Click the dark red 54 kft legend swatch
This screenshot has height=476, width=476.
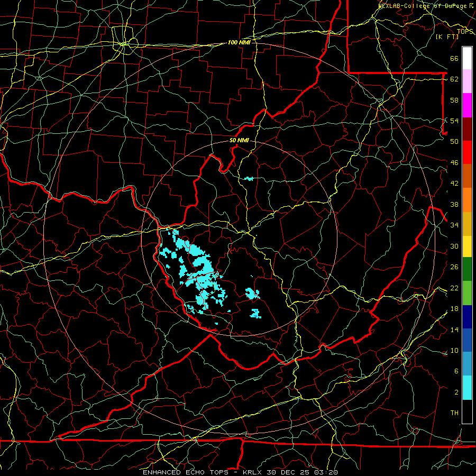point(467,129)
